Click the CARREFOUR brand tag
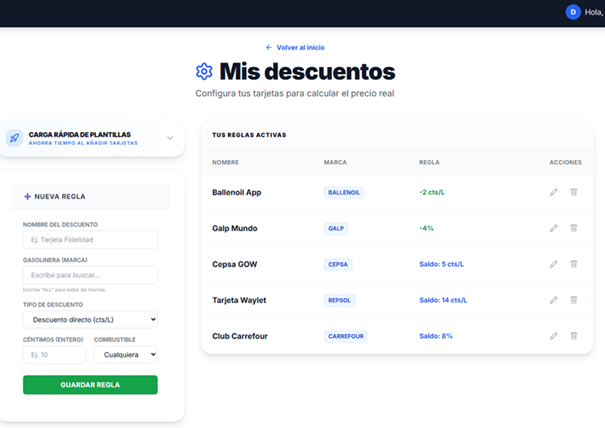The width and height of the screenshot is (605, 428). click(346, 336)
